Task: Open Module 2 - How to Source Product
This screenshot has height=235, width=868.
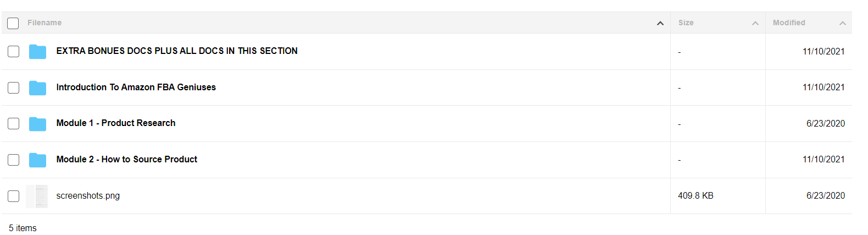Action: (126, 159)
